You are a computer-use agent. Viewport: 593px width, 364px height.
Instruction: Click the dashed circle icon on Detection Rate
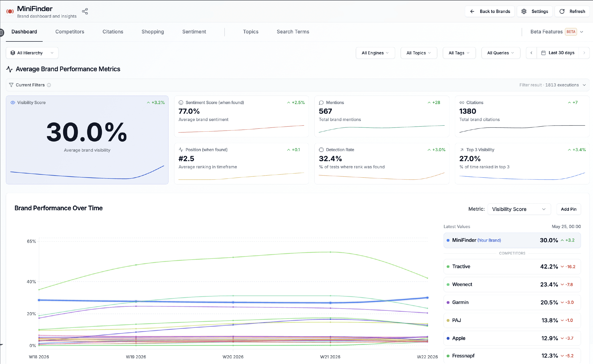point(321,150)
